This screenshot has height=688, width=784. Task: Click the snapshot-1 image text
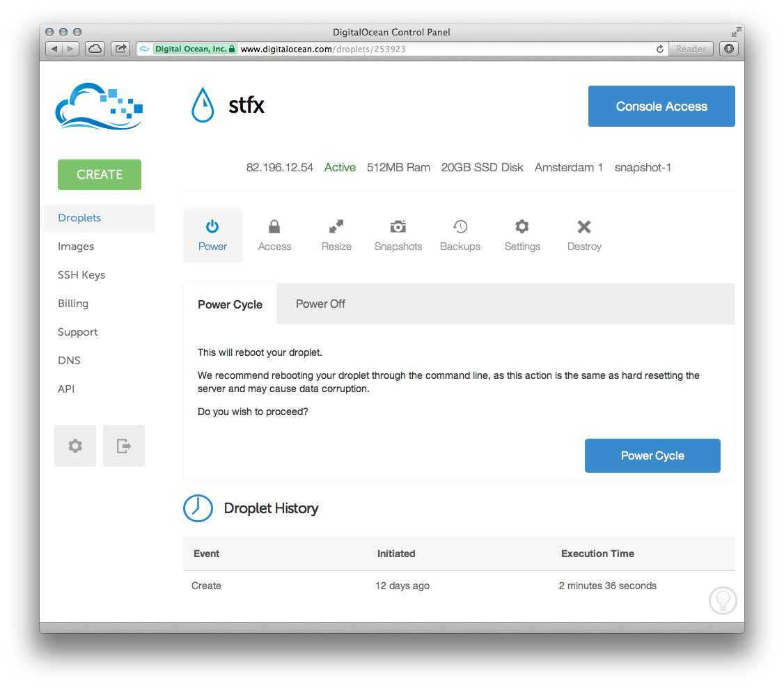click(643, 168)
